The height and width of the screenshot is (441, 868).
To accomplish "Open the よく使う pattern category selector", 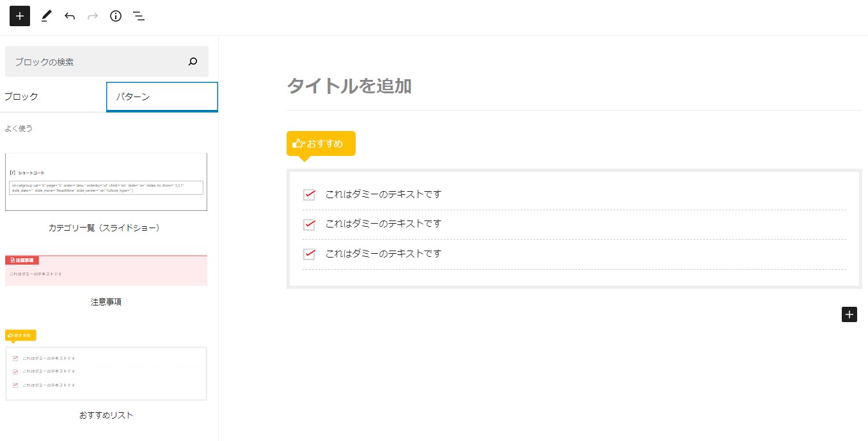I will click(19, 128).
